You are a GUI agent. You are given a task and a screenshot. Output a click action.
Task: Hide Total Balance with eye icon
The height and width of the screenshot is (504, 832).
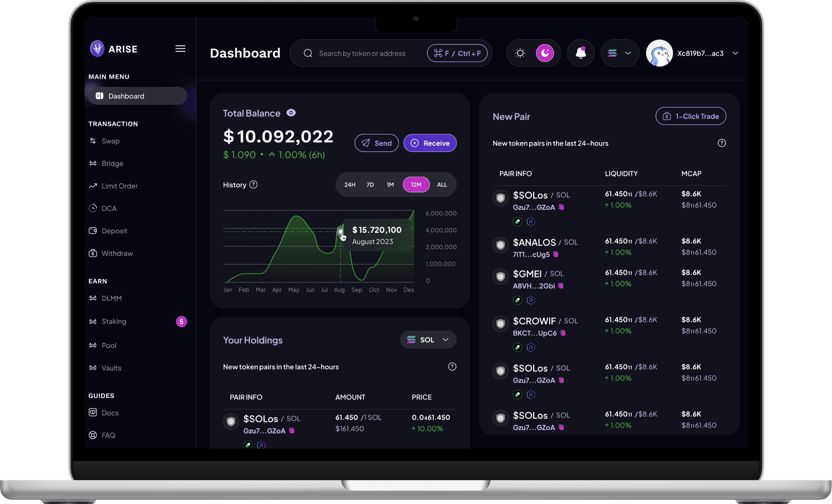[x=291, y=113]
